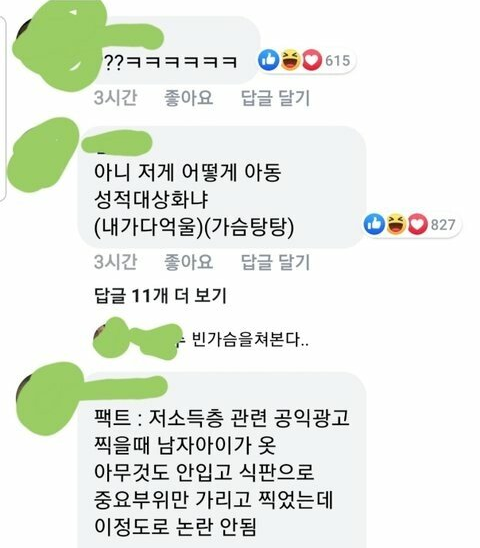480x548 pixels.
Task: Open the 615 reactions count list
Action: [338, 61]
